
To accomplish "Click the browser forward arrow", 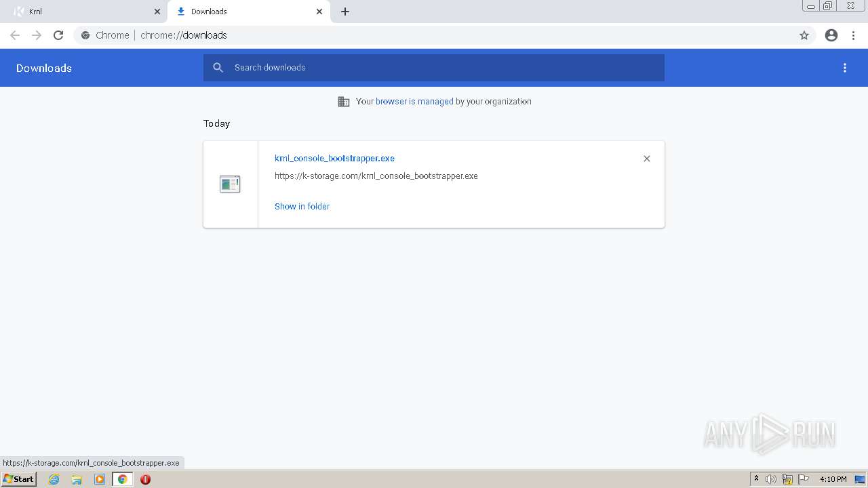I will tap(37, 35).
